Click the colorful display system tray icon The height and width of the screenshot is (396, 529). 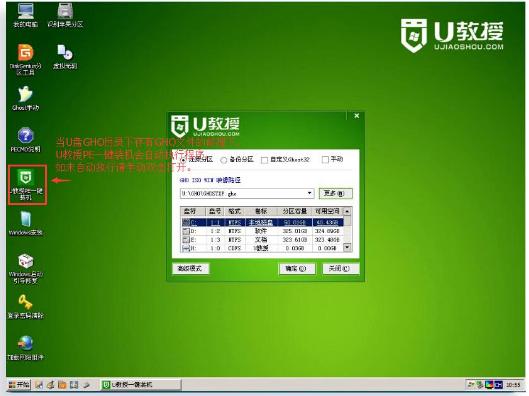click(x=489, y=385)
